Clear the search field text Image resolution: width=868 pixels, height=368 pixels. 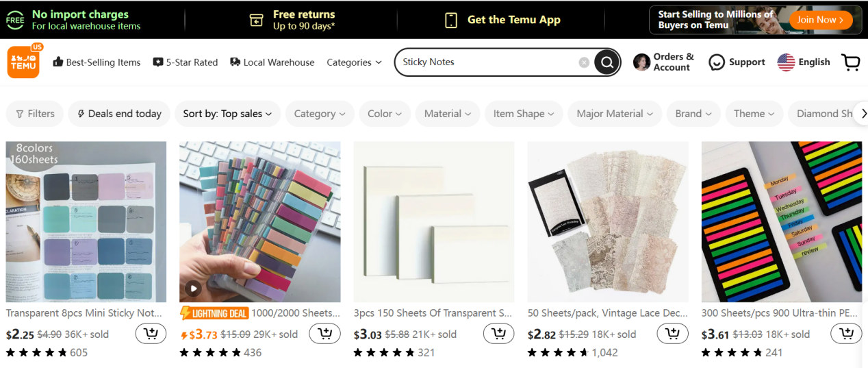coord(584,62)
